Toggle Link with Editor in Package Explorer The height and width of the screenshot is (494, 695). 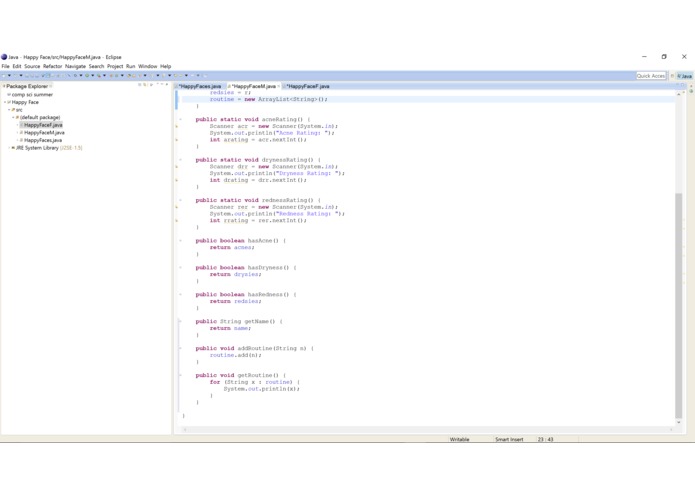145,85
